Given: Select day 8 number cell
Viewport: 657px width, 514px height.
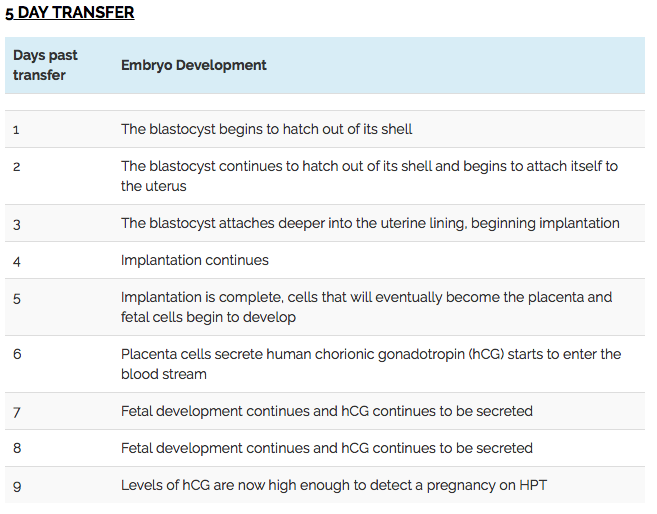Looking at the screenshot, I should point(17,448).
